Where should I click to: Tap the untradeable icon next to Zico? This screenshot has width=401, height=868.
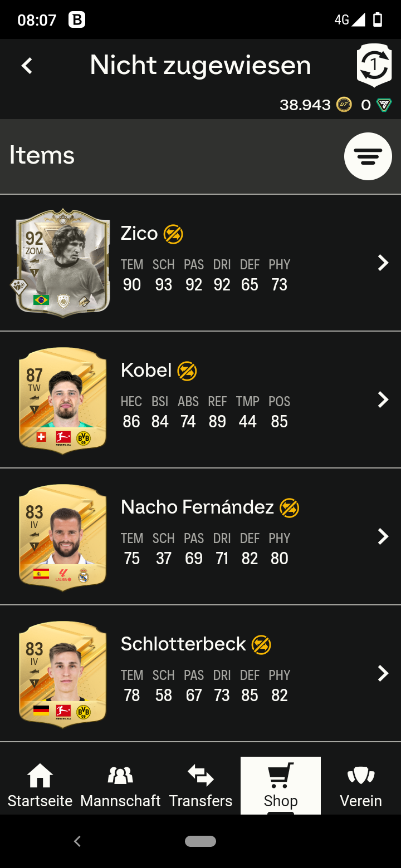coord(173,234)
